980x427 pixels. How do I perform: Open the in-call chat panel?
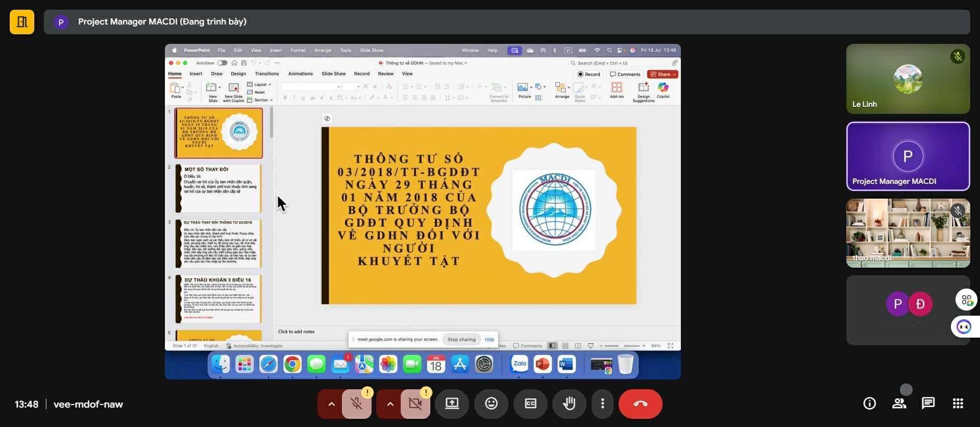928,404
